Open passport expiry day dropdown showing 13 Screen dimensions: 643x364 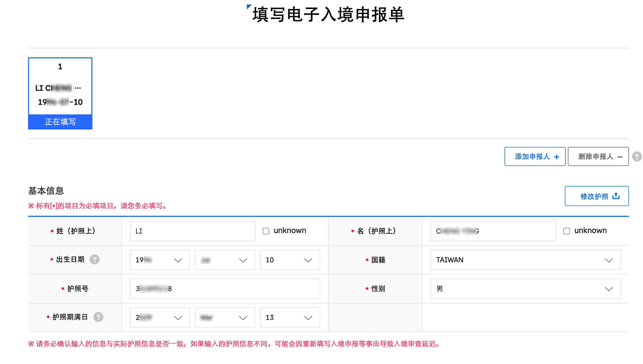coord(290,317)
